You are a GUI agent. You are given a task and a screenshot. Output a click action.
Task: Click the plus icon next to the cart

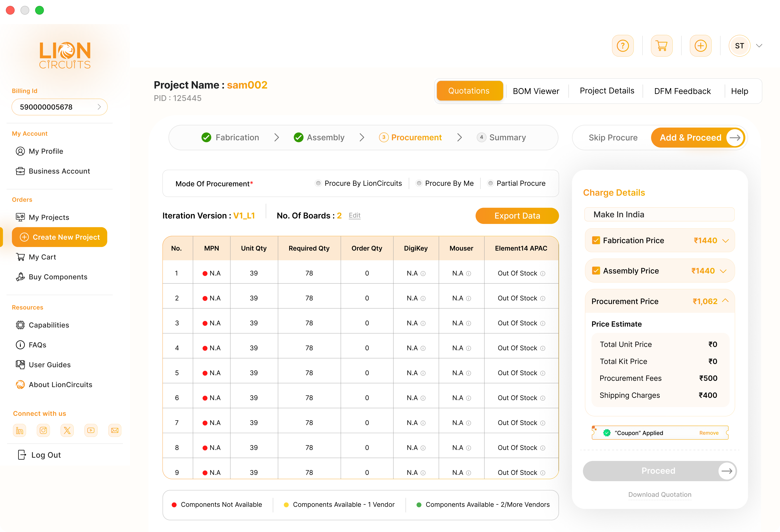700,46
